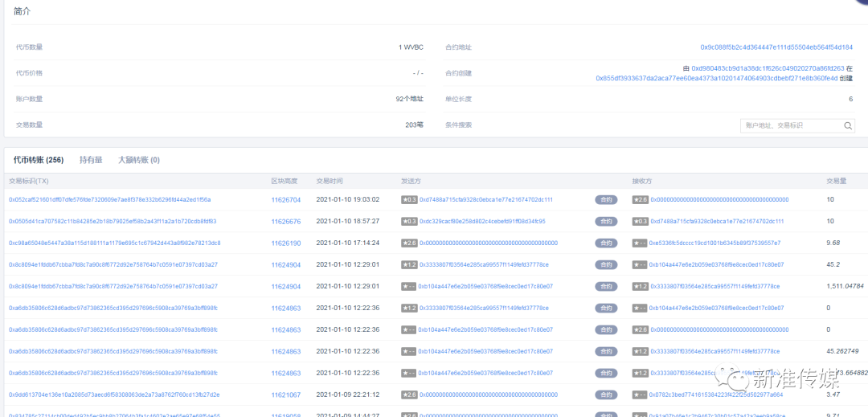
Task: Open block 11624863 in the 45.262749 row
Action: point(286,351)
